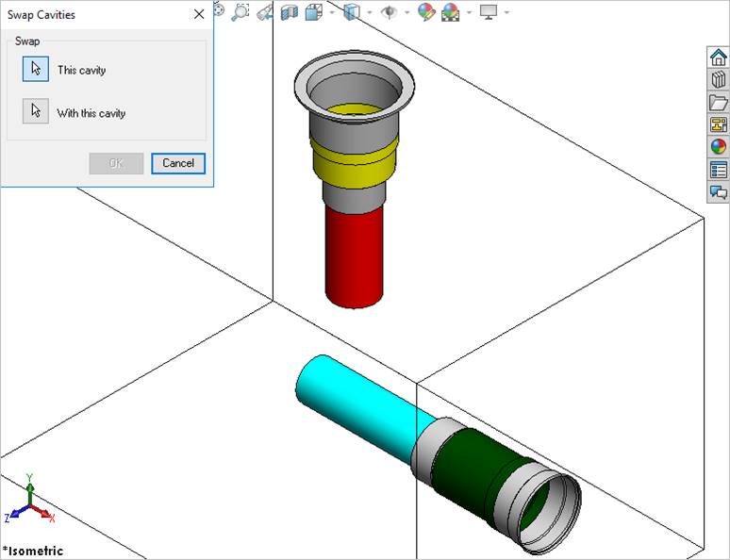Click the View Settings monitor icon
Image resolution: width=730 pixels, height=560 pixels.
coord(489,11)
